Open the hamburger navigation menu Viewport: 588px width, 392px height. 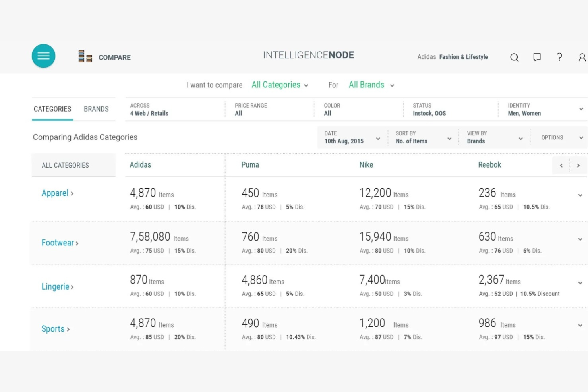point(43,56)
